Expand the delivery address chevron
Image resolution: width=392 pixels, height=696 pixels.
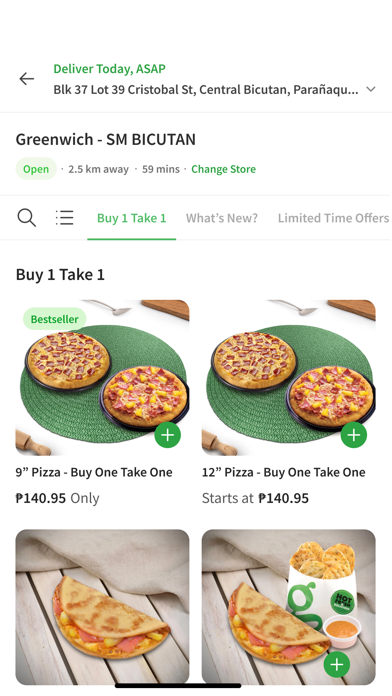[x=371, y=89]
